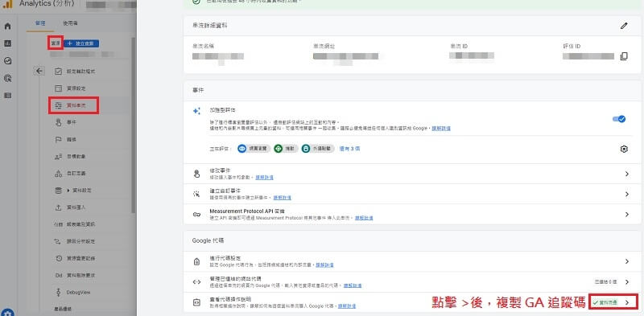Click 建立資源 (Create Property) button
Viewport: 644px width, 316px height.
(82, 43)
